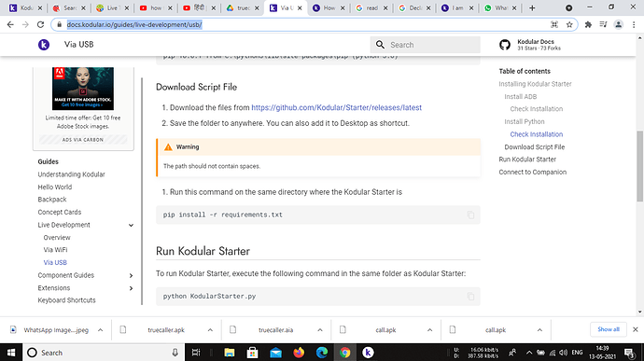Click the ENG language indicator
The width and height of the screenshot is (644, 361).
(x=577, y=353)
